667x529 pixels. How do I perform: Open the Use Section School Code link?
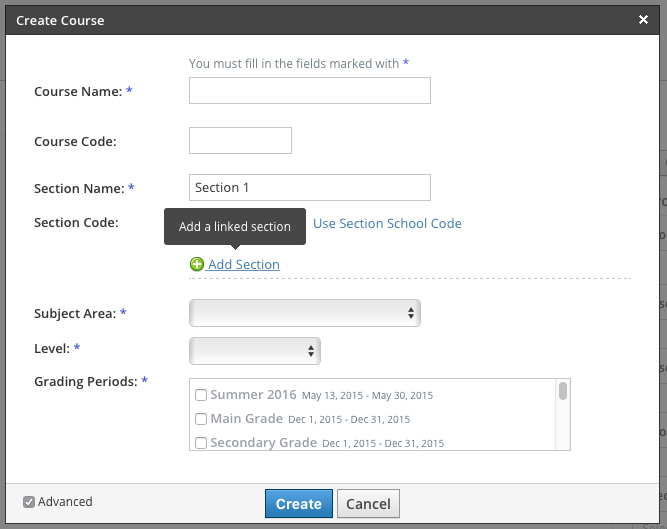[x=387, y=224]
